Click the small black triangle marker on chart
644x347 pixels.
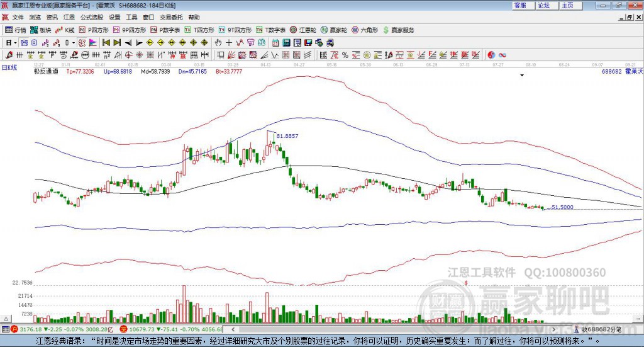(522, 75)
